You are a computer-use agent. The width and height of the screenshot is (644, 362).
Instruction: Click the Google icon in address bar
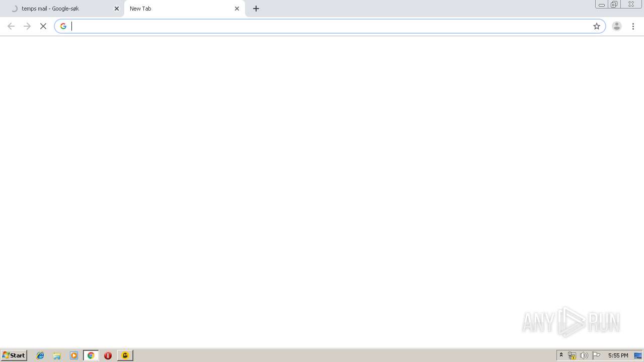63,26
